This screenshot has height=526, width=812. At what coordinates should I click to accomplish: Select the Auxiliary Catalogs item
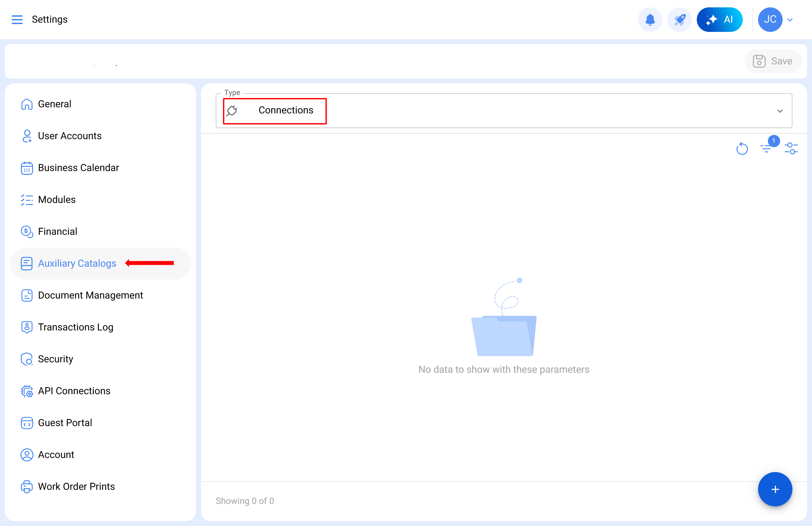tap(77, 263)
